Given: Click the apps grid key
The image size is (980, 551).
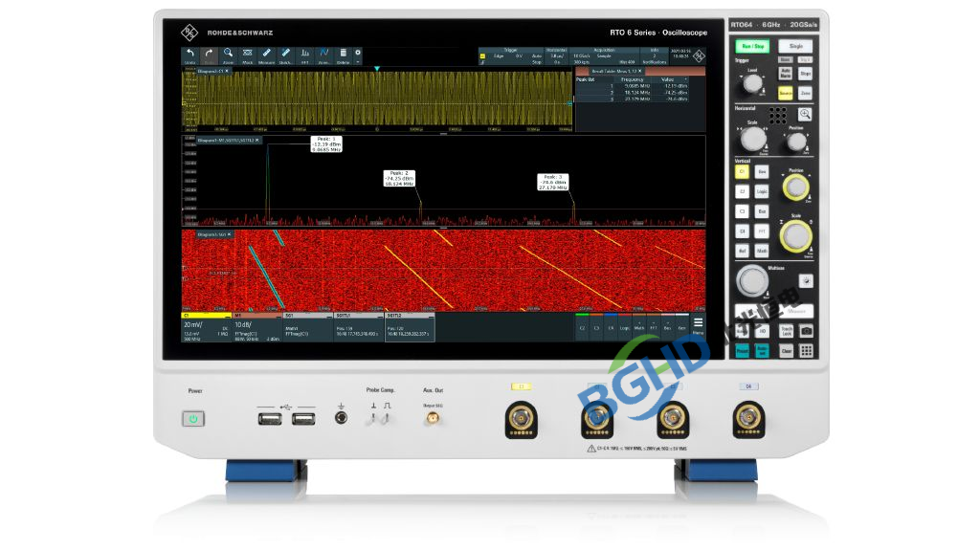Looking at the screenshot, I should (x=806, y=351).
